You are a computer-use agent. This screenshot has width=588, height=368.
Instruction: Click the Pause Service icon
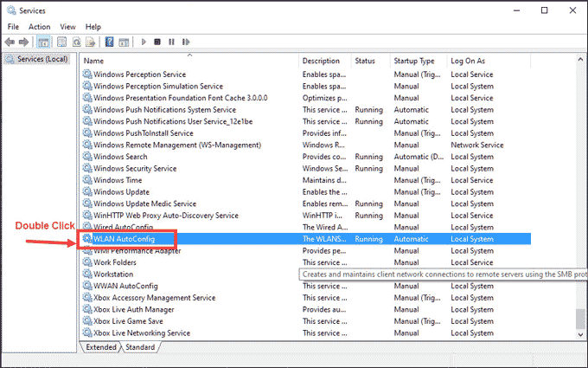(x=171, y=42)
